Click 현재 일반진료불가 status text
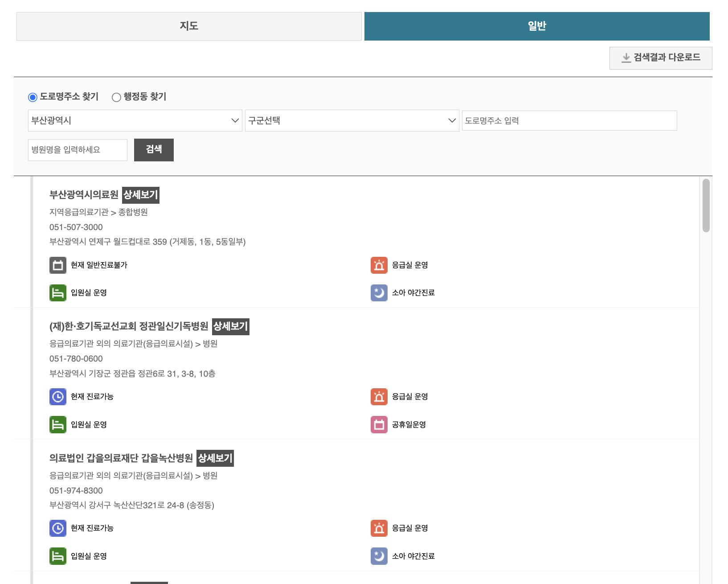 tap(99, 265)
